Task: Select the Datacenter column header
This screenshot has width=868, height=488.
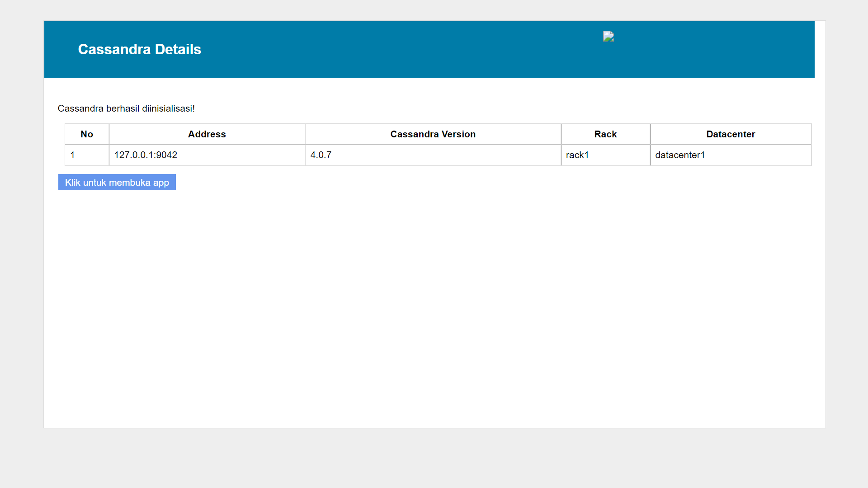Action: 731,134
